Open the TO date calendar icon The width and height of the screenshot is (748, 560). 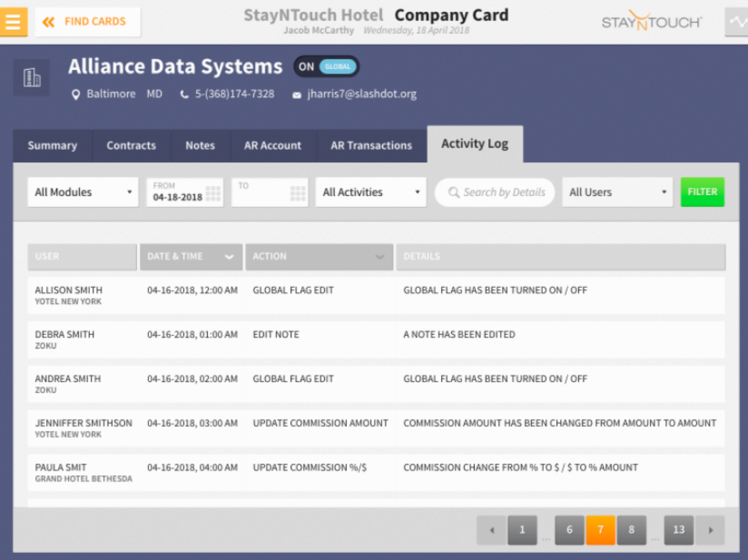(x=298, y=193)
